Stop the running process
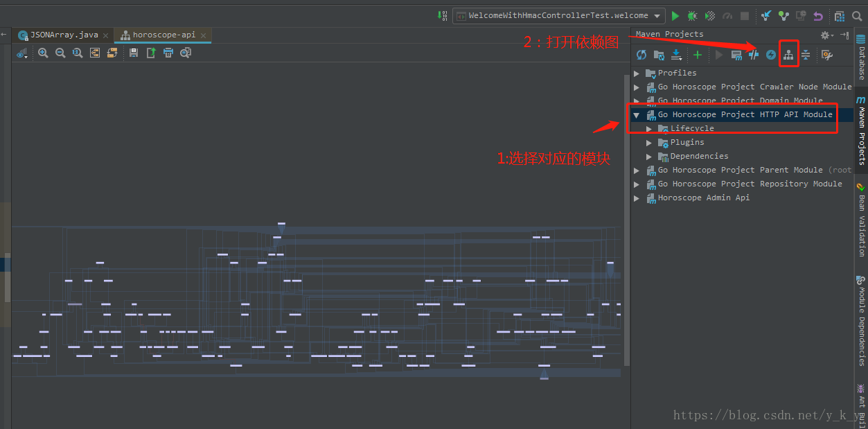 pyautogui.click(x=745, y=16)
